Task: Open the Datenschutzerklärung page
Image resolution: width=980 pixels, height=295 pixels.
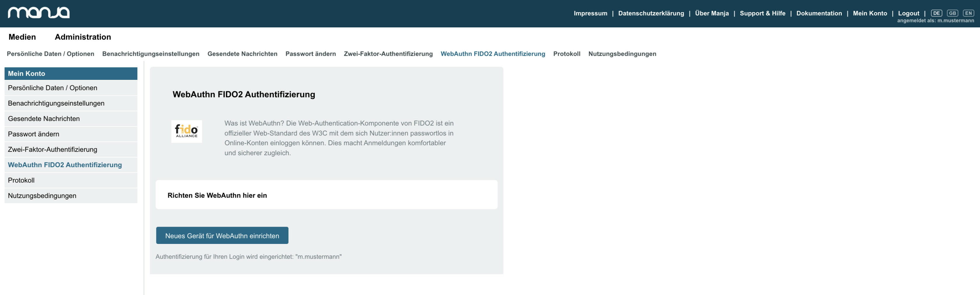Action: (651, 13)
